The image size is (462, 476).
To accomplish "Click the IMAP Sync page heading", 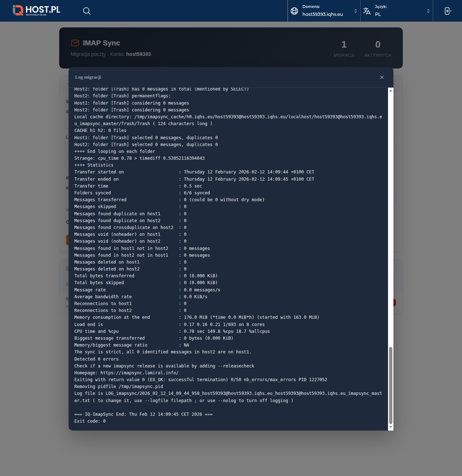I will pyautogui.click(x=101, y=43).
